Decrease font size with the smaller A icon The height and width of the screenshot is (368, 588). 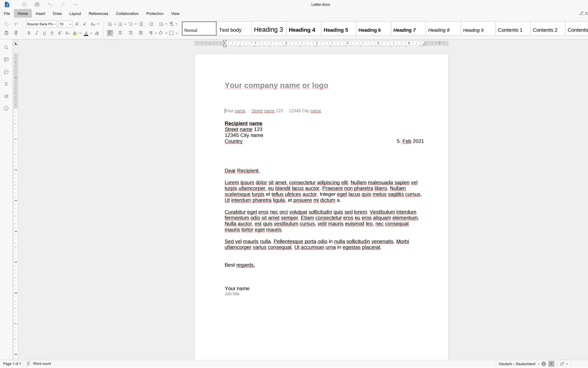pos(85,24)
